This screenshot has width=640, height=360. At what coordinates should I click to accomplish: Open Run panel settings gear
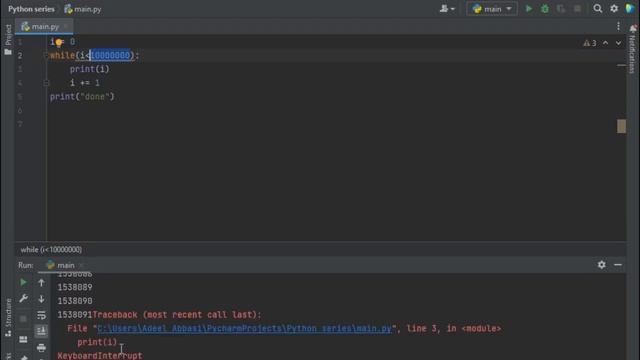602,265
